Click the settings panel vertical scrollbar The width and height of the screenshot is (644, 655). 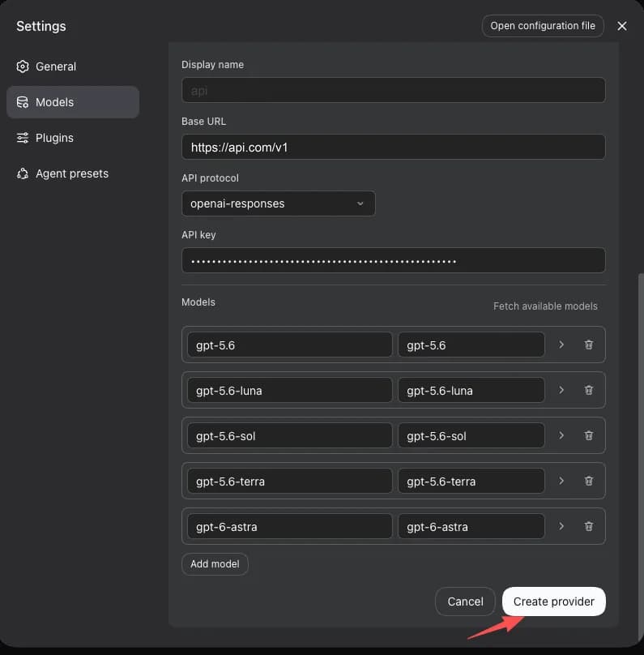point(641,456)
